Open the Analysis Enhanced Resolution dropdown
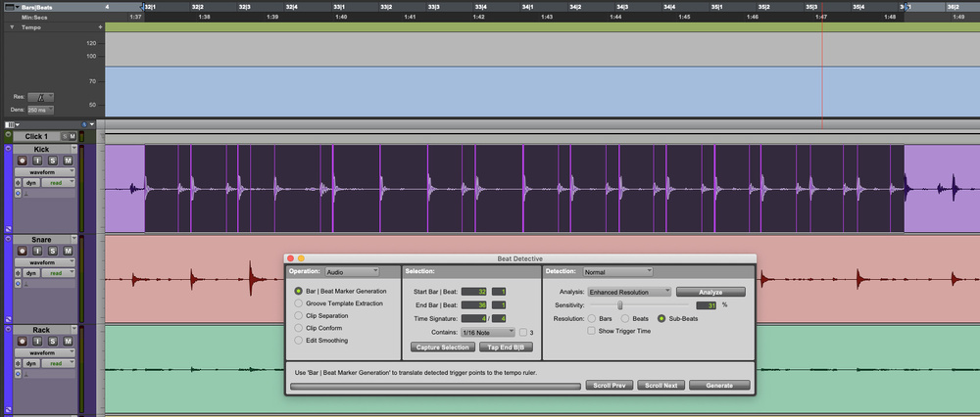 (629, 292)
